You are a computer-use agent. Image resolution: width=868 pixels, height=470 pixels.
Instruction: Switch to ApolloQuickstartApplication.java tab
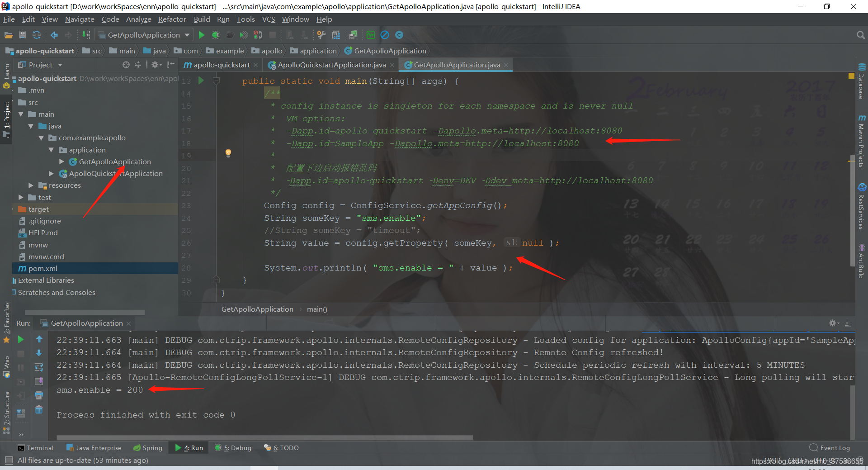tap(331, 65)
